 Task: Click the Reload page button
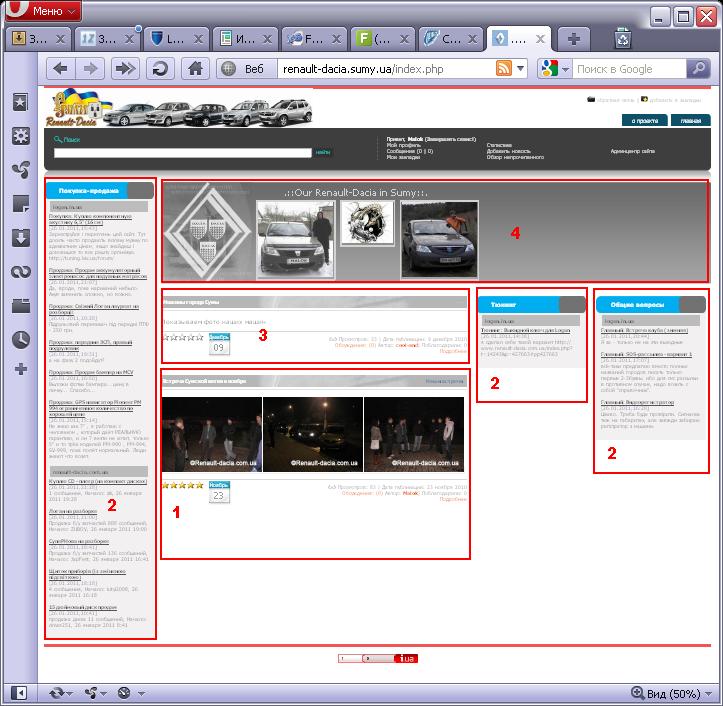tap(158, 69)
